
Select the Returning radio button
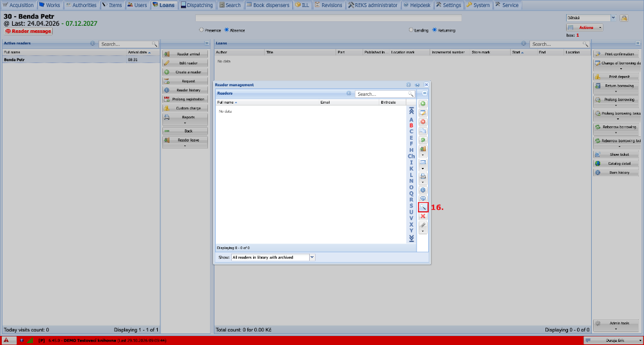tap(435, 30)
